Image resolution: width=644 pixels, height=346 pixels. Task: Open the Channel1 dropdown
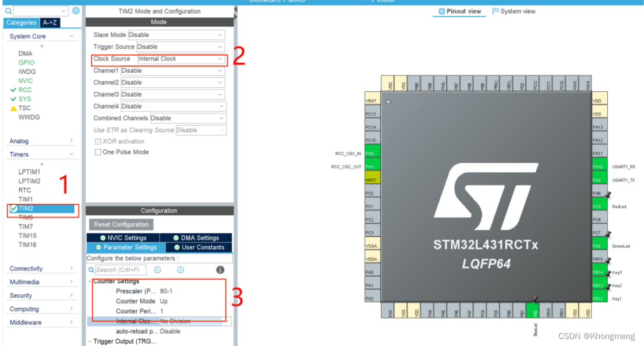[x=173, y=70]
